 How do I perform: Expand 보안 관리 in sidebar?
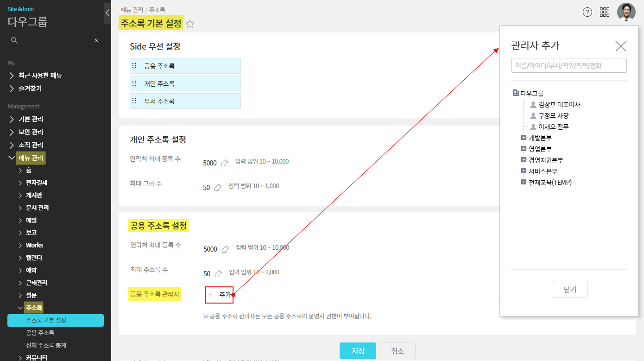31,132
